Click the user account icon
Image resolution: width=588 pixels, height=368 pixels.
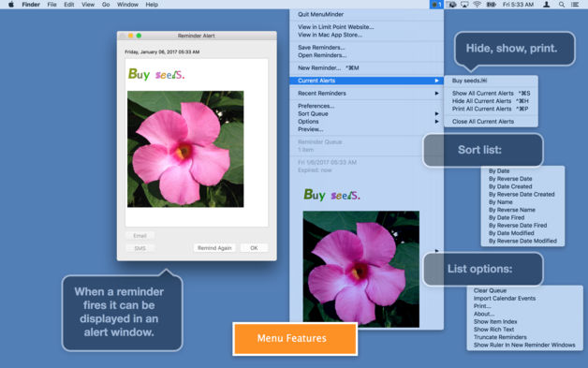click(x=547, y=5)
